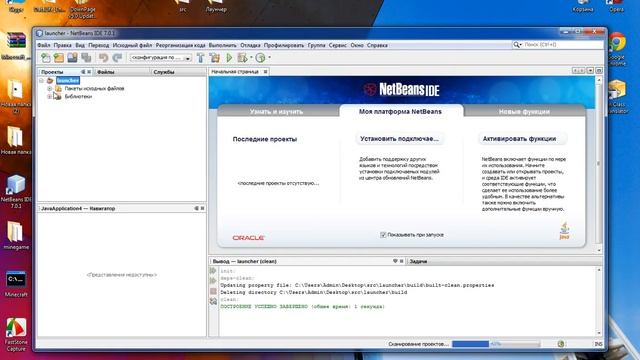
Task: Show the editor document list dropdown
Action: 590,71
